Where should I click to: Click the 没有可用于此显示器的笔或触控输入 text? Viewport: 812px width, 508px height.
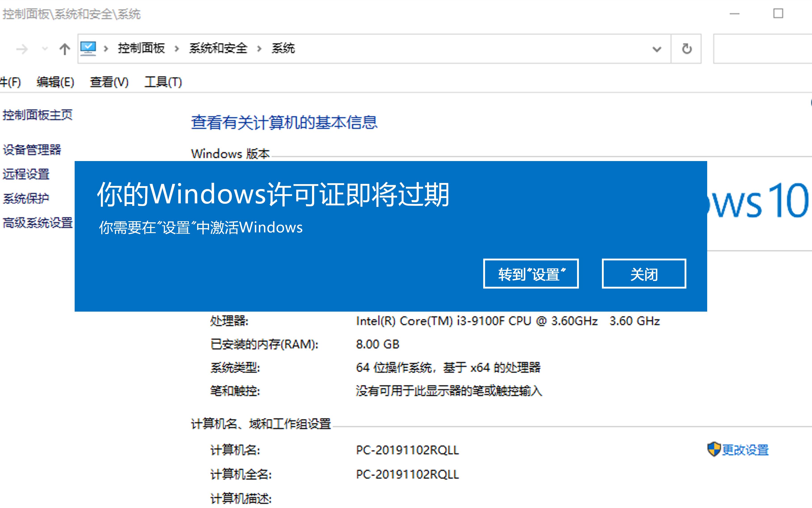[449, 391]
